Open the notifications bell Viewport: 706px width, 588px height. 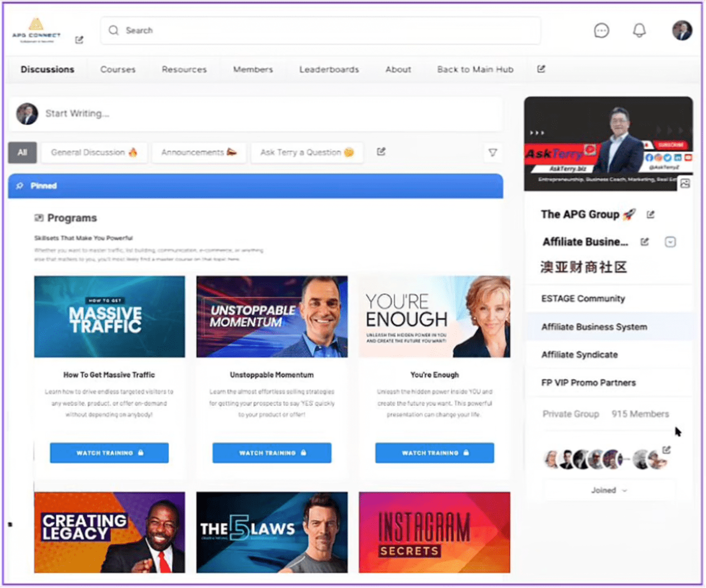pos(639,30)
